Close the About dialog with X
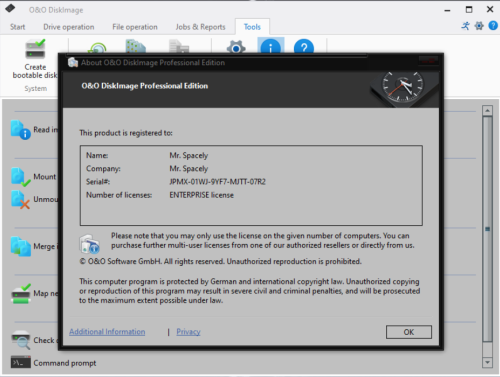Viewport: 500px width, 377px height. (428, 61)
